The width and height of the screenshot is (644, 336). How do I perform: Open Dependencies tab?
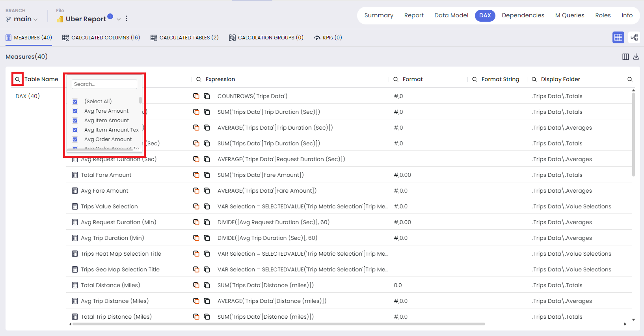(x=523, y=15)
